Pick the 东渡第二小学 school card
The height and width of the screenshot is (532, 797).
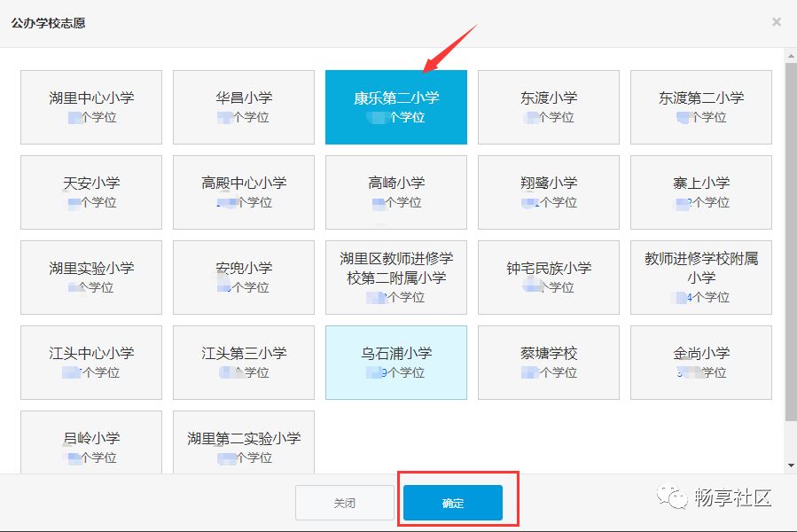click(x=701, y=107)
